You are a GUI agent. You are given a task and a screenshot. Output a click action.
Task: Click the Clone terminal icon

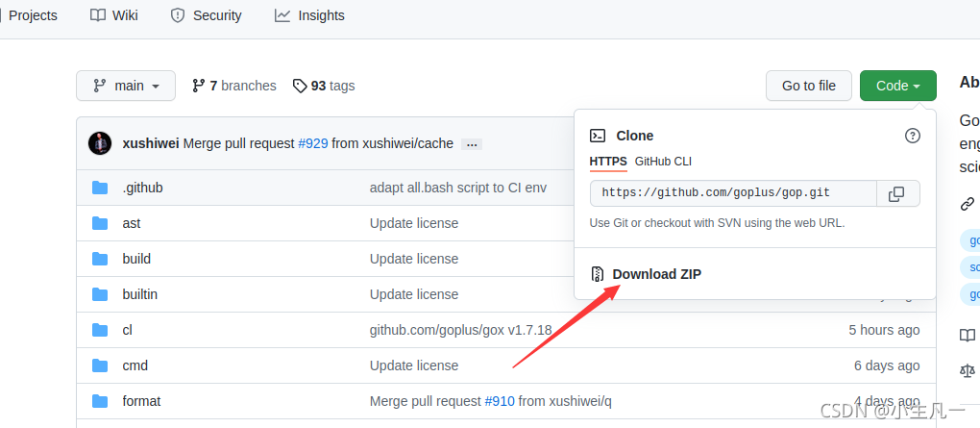598,136
